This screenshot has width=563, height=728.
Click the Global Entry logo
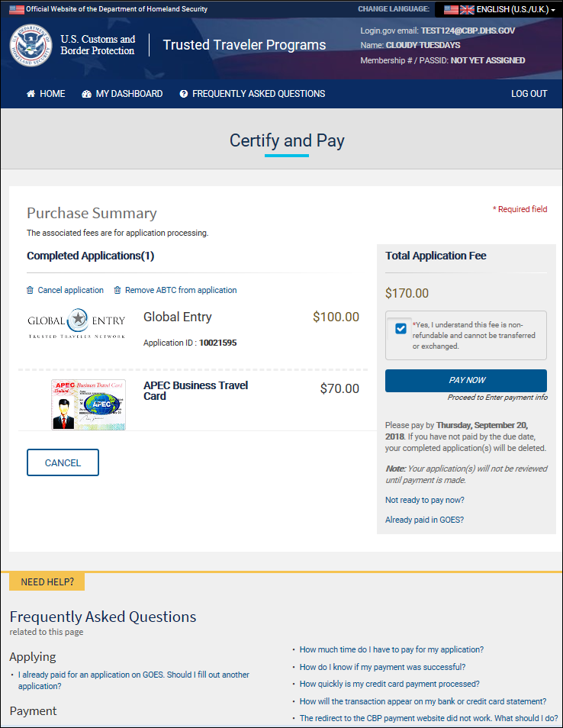(x=76, y=322)
